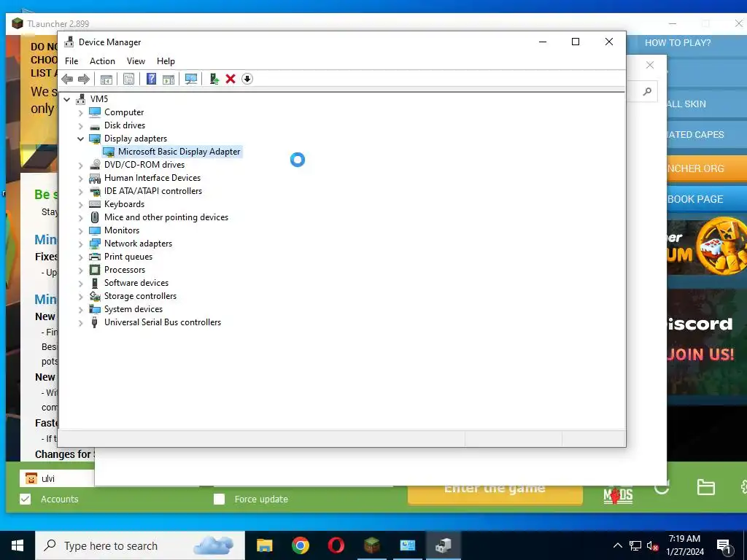The width and height of the screenshot is (747, 560).
Task: Click the red X Uninstall device icon
Action: point(231,79)
